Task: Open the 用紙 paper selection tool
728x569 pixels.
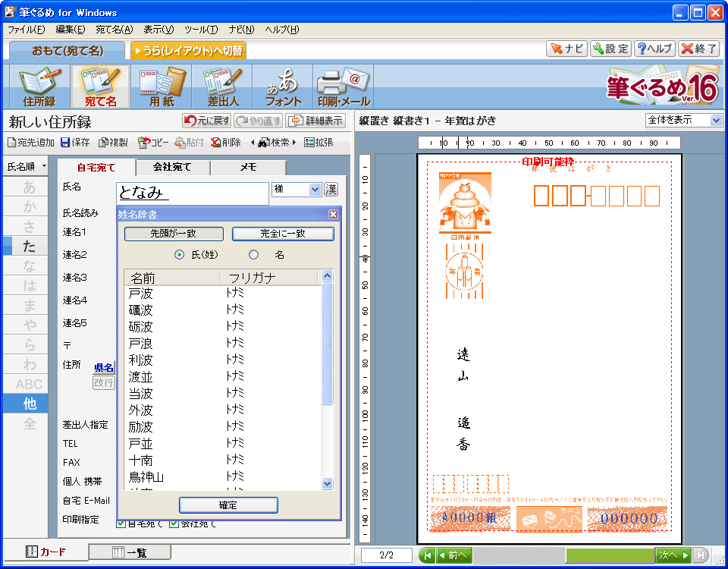Action: tap(161, 86)
